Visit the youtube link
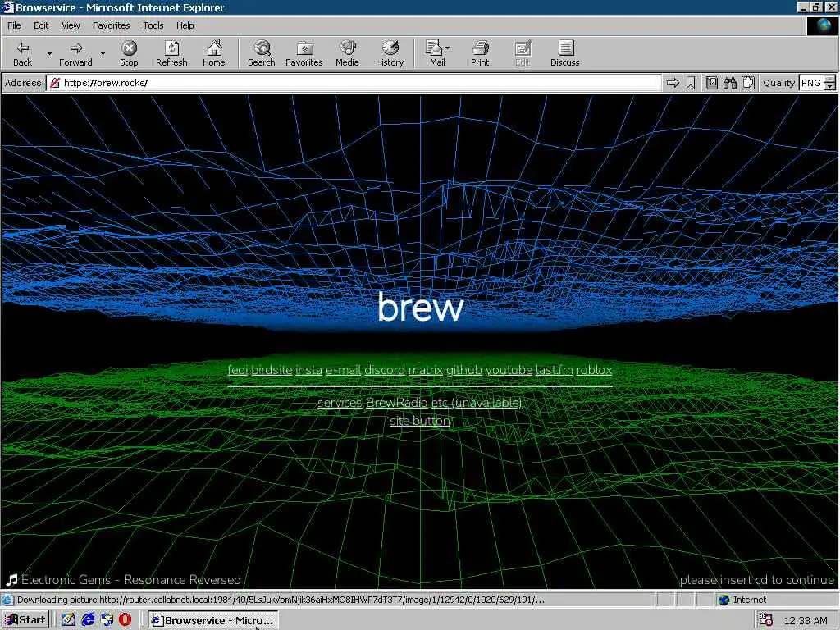This screenshot has height=630, width=840. tap(509, 370)
